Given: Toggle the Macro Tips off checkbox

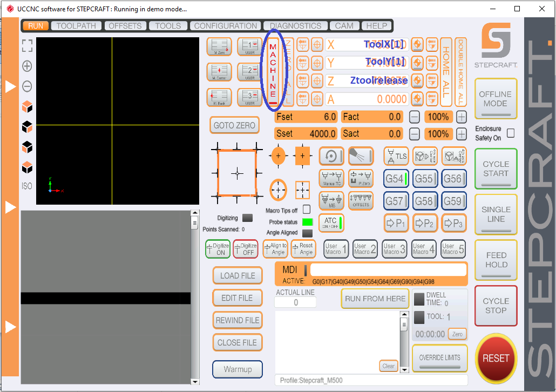Looking at the screenshot, I should click(x=307, y=209).
